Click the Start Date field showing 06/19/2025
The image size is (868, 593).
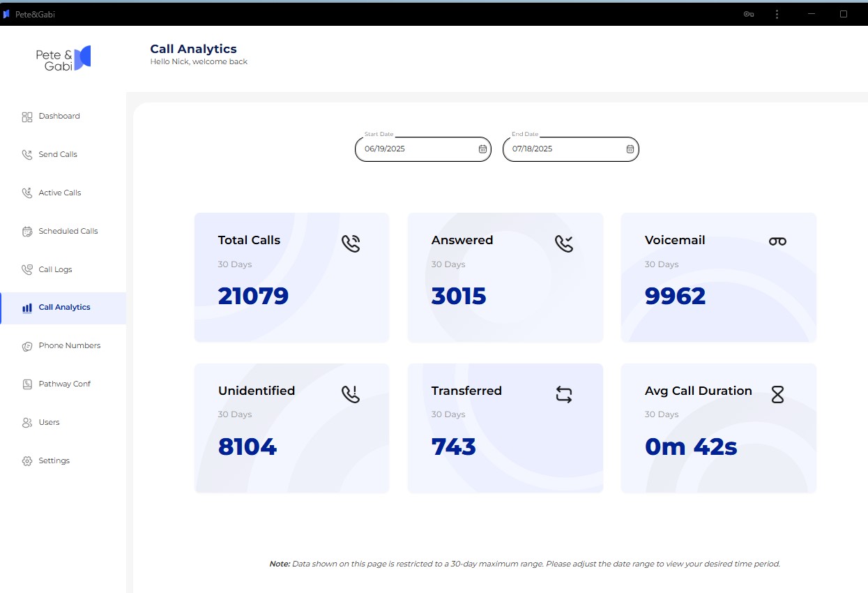coord(423,149)
